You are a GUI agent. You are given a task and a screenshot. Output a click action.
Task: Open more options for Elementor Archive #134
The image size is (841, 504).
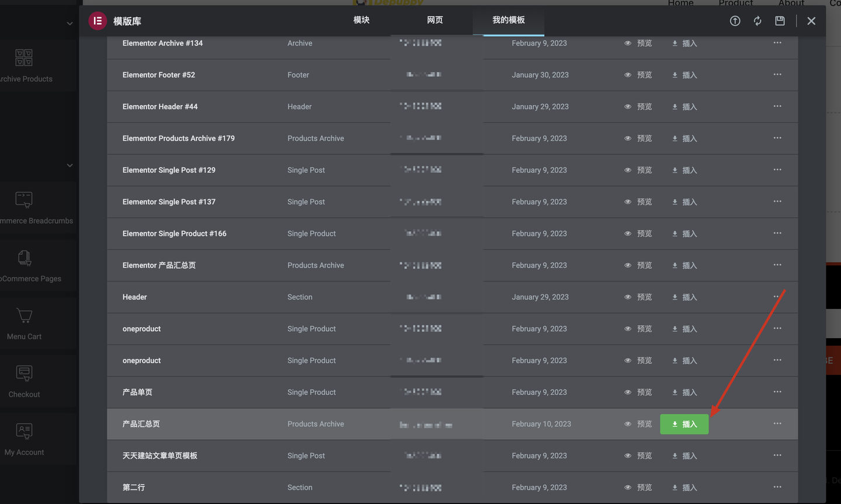coord(777,43)
